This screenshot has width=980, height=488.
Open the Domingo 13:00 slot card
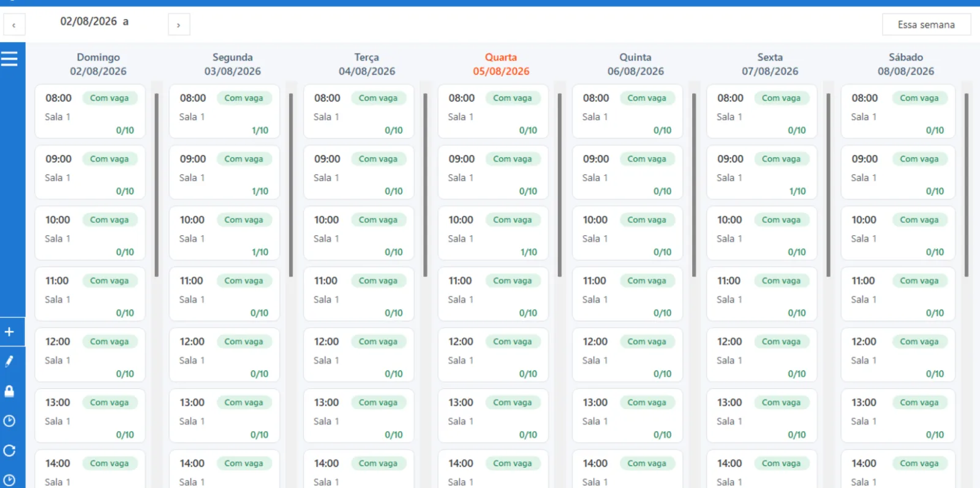[x=90, y=416]
